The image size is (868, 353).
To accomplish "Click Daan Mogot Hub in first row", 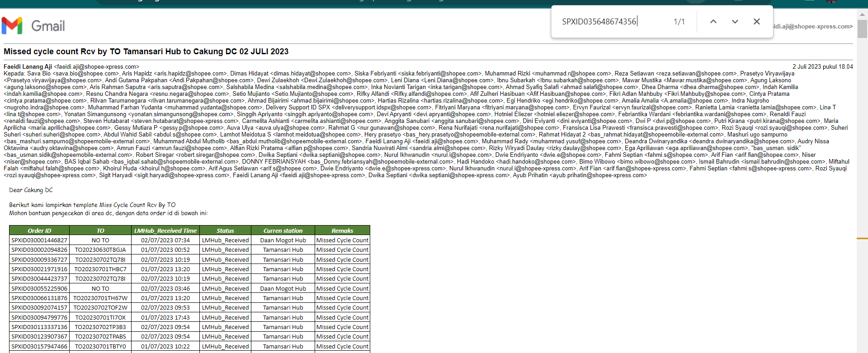I will click(283, 240).
